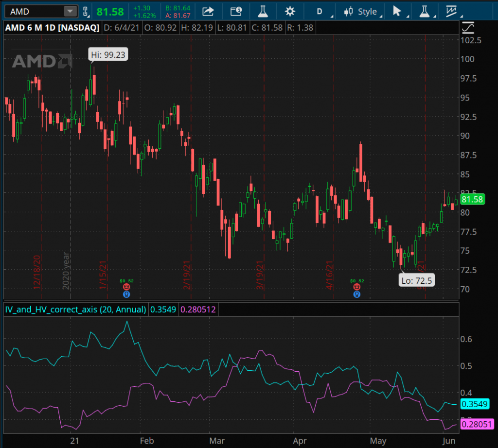Open the patterns flask icon dropdown

click(x=426, y=12)
